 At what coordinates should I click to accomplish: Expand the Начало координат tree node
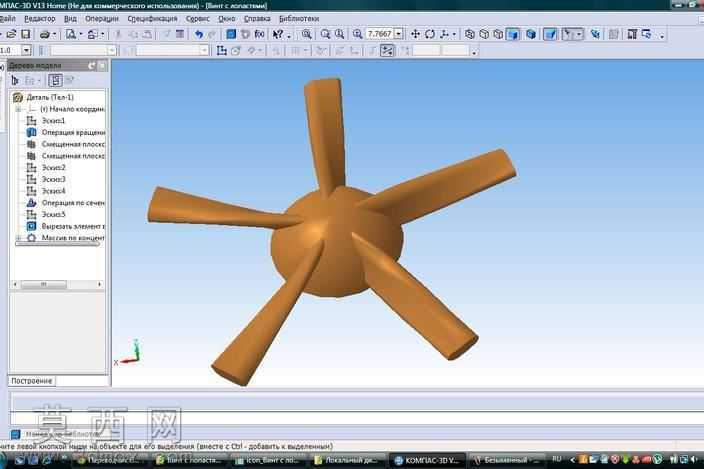point(18,109)
